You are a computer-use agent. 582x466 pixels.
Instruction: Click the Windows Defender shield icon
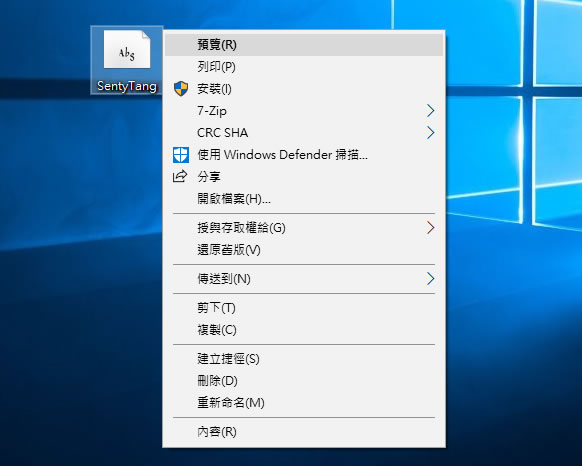[x=181, y=155]
